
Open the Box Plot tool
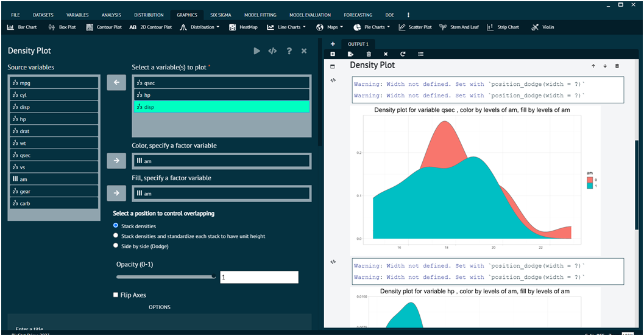62,27
